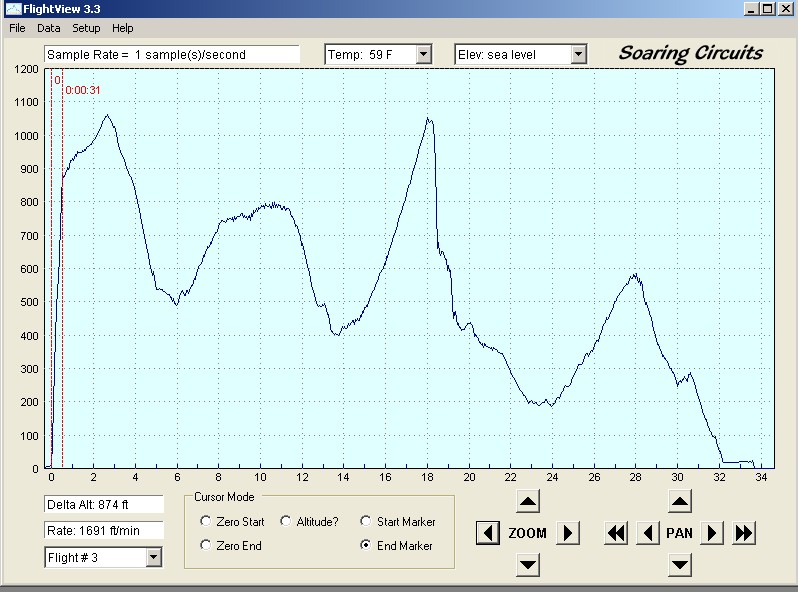Click the ZOOM up arrow button
Viewport: 798px width, 592px height.
coord(528,502)
